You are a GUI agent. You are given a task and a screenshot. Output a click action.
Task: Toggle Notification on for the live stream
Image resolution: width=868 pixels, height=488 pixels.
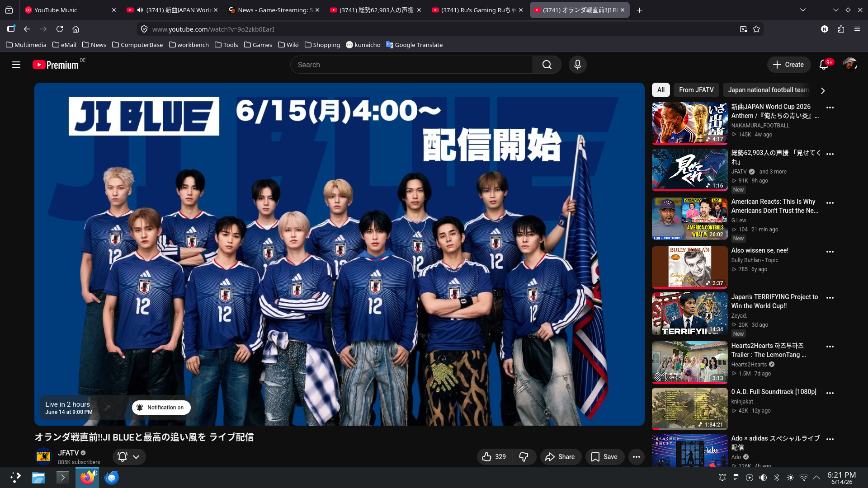161,408
